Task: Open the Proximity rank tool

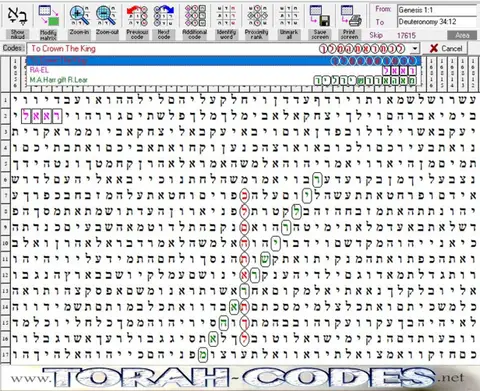Action: pos(257,15)
